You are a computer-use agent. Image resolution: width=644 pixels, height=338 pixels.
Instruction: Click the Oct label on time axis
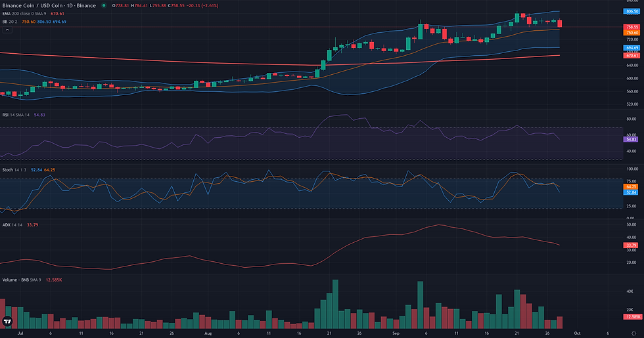tap(578, 333)
